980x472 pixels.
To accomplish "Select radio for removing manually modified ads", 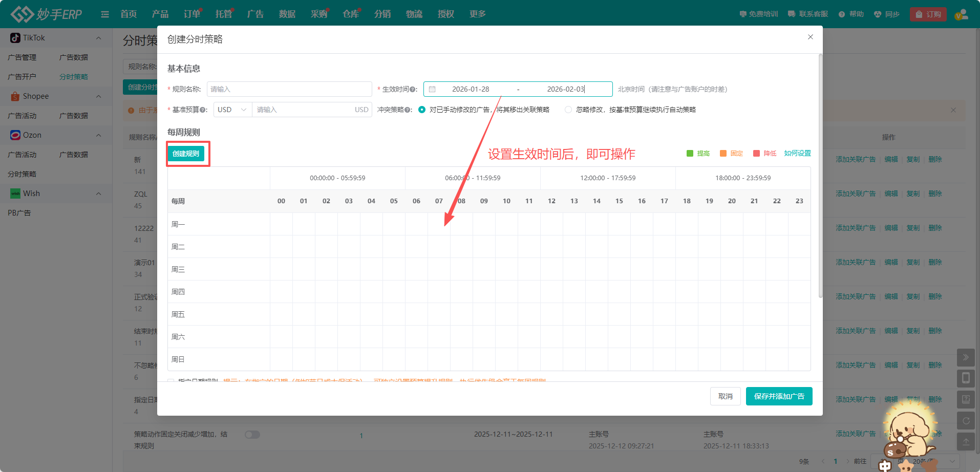I will coord(422,110).
